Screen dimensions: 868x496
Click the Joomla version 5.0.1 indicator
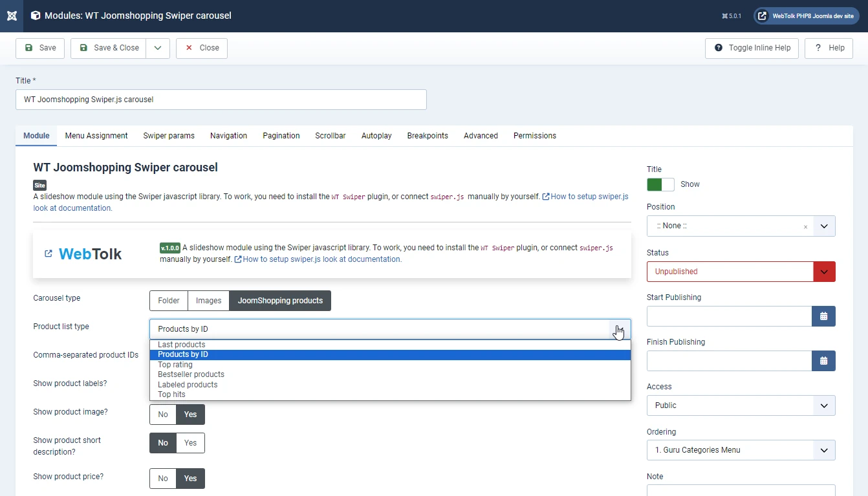click(x=732, y=16)
